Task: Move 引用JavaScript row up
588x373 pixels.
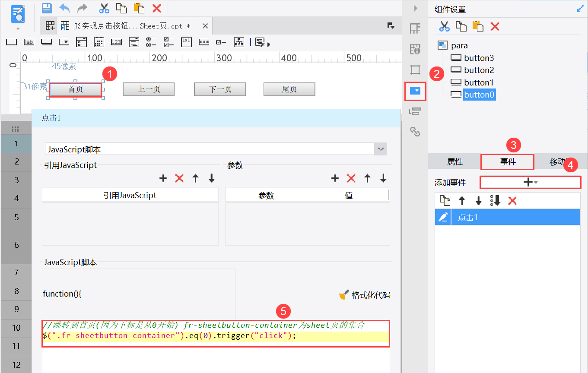Action: pyautogui.click(x=196, y=178)
